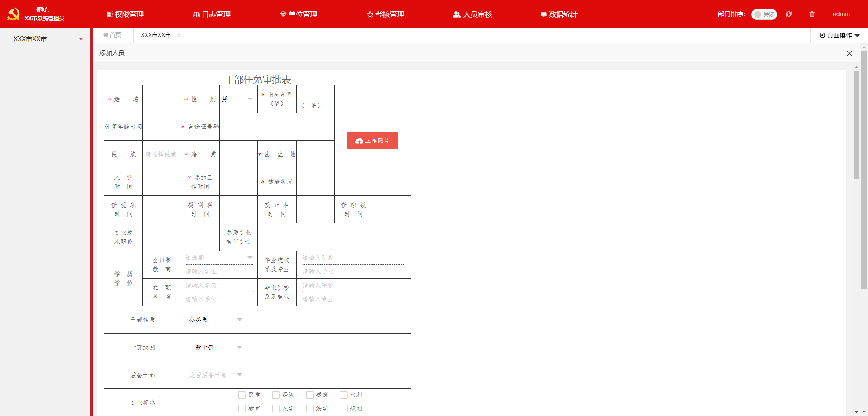
Task: Click the 上传照片 button
Action: (x=373, y=141)
